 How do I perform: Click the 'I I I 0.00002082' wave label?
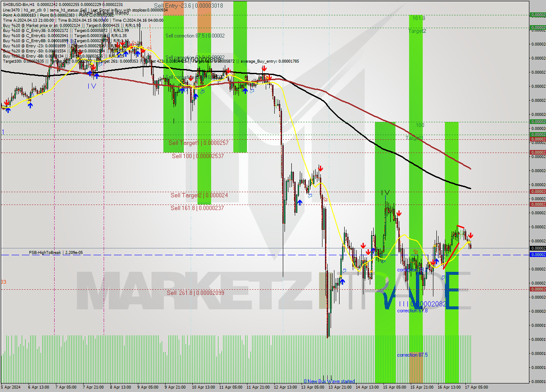pyautogui.click(x=423, y=304)
